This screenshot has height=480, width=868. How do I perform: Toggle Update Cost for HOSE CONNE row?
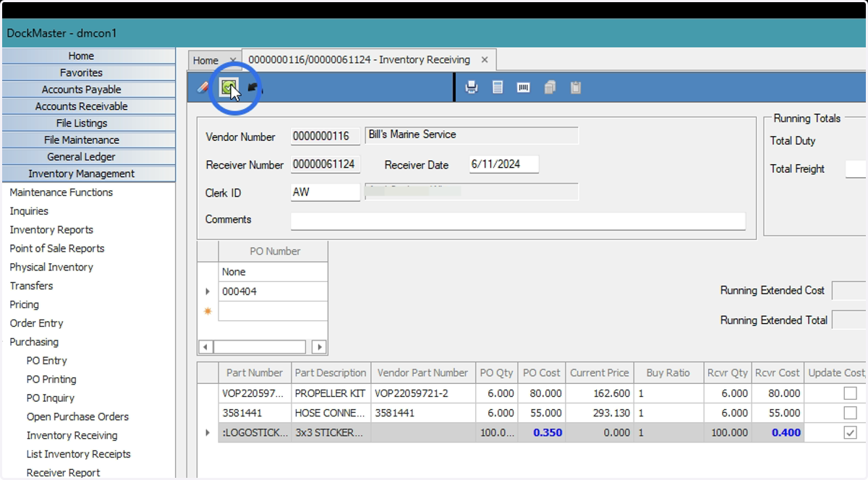[x=850, y=413]
